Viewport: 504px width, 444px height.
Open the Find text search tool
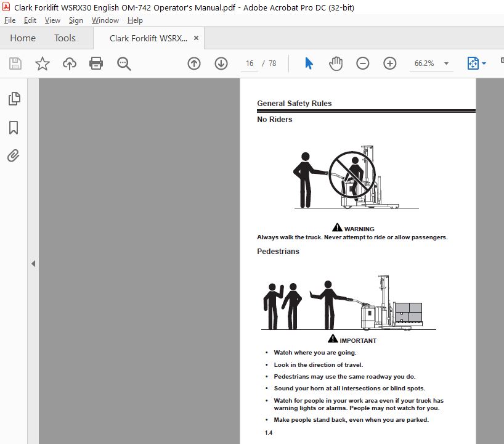[x=124, y=64]
